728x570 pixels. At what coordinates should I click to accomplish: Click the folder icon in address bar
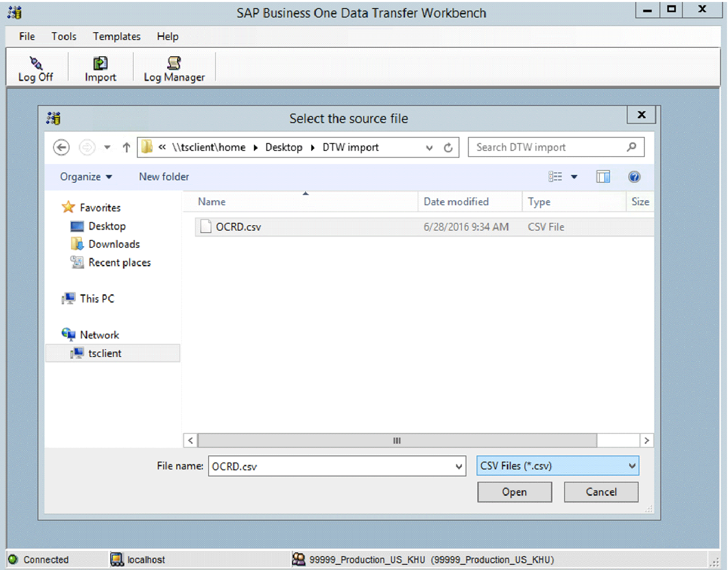point(147,147)
